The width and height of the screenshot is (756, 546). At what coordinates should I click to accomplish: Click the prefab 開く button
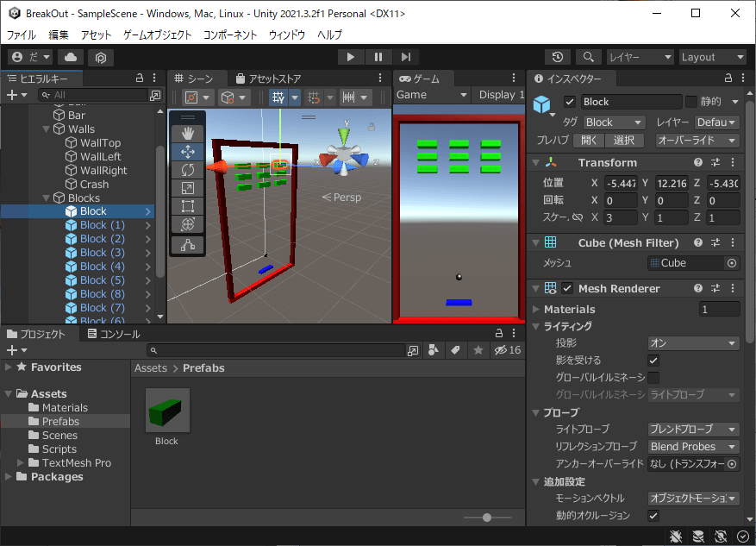(x=588, y=141)
